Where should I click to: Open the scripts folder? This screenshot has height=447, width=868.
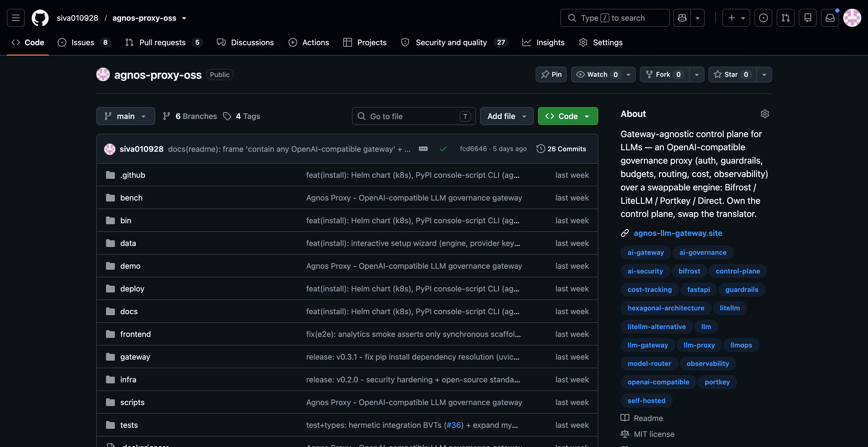click(x=132, y=403)
